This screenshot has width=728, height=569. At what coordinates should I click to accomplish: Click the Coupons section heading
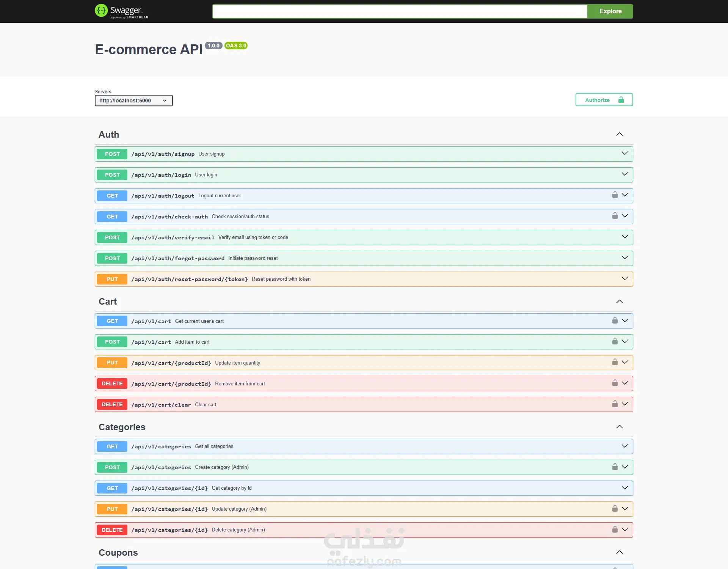(118, 553)
